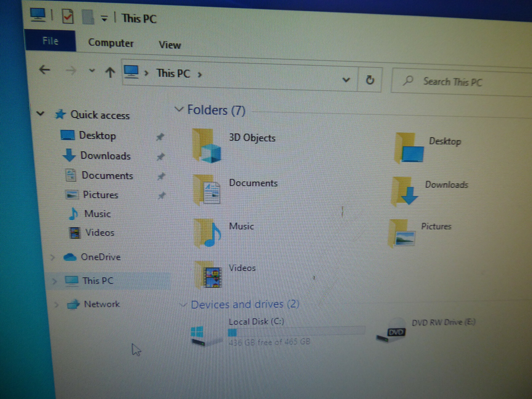Open Pictures under Quick access

[x=100, y=195]
